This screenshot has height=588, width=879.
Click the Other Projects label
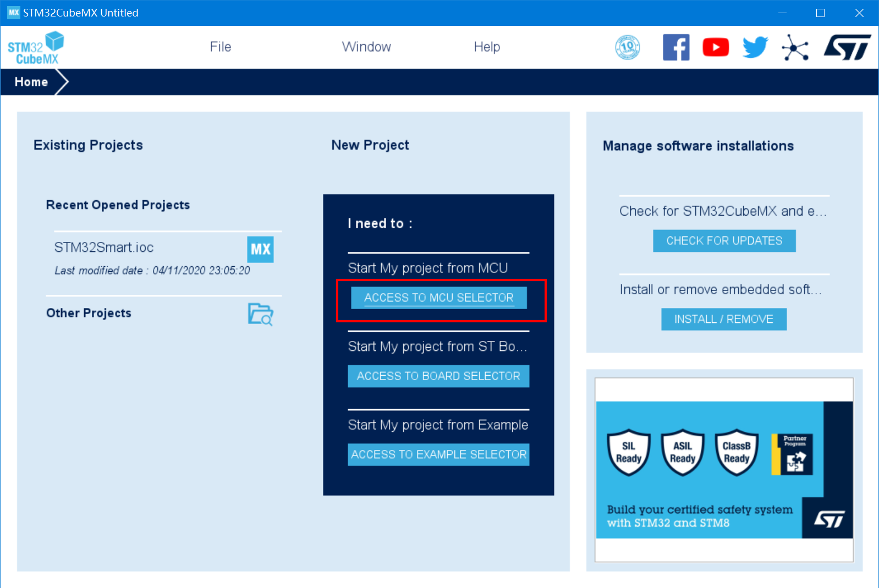click(x=89, y=313)
